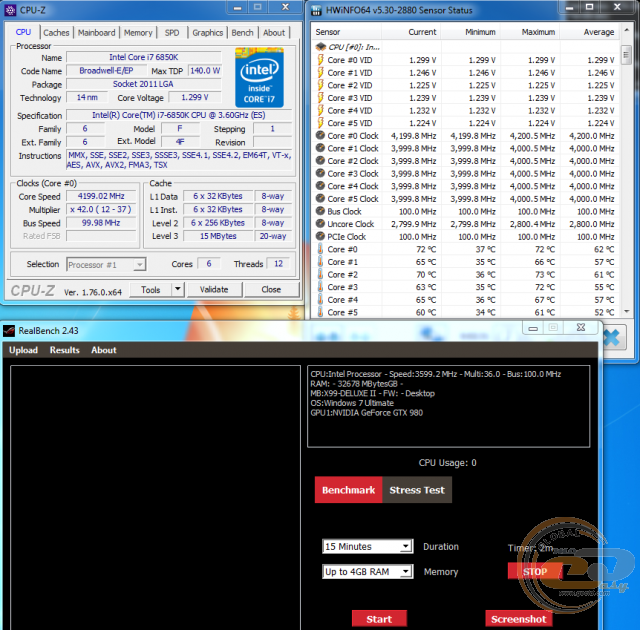
Task: Click the Core #0 temperature thermometer icon
Action: [320, 249]
